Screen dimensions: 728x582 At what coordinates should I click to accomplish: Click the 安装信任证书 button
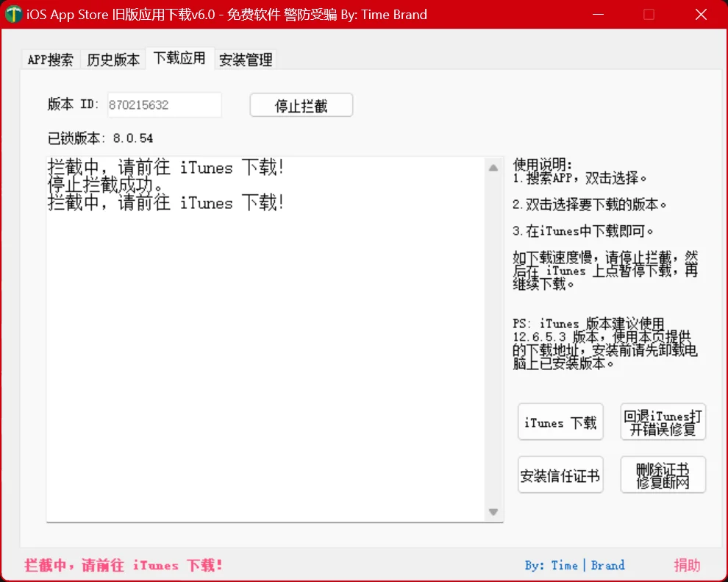[560, 475]
